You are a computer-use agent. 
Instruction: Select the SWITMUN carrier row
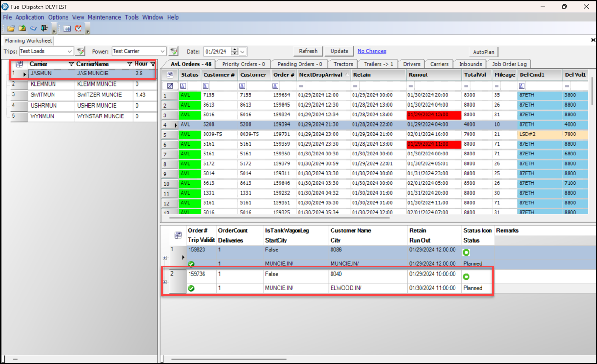click(x=43, y=95)
